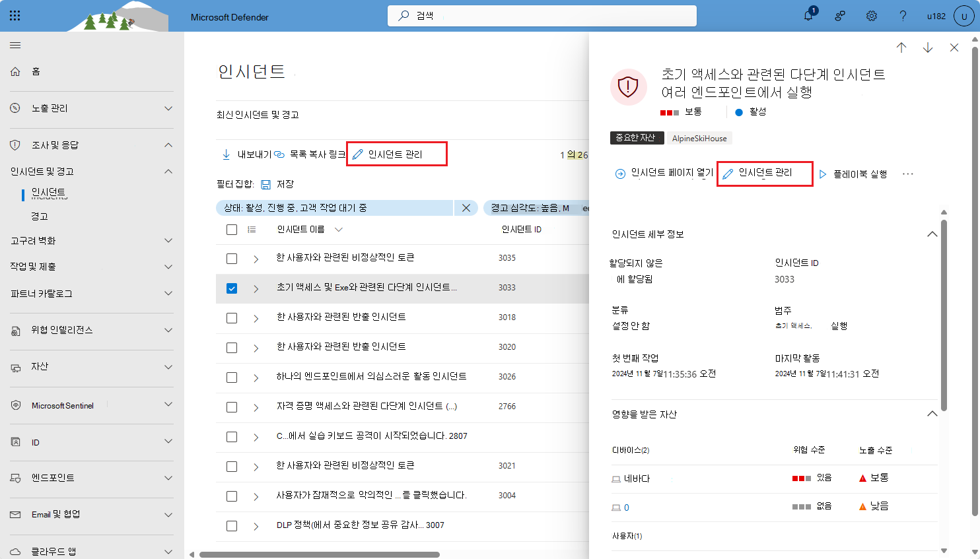Image resolution: width=980 pixels, height=559 pixels.
Task: Click the AlpineSkiHouse tag
Action: pyautogui.click(x=699, y=138)
